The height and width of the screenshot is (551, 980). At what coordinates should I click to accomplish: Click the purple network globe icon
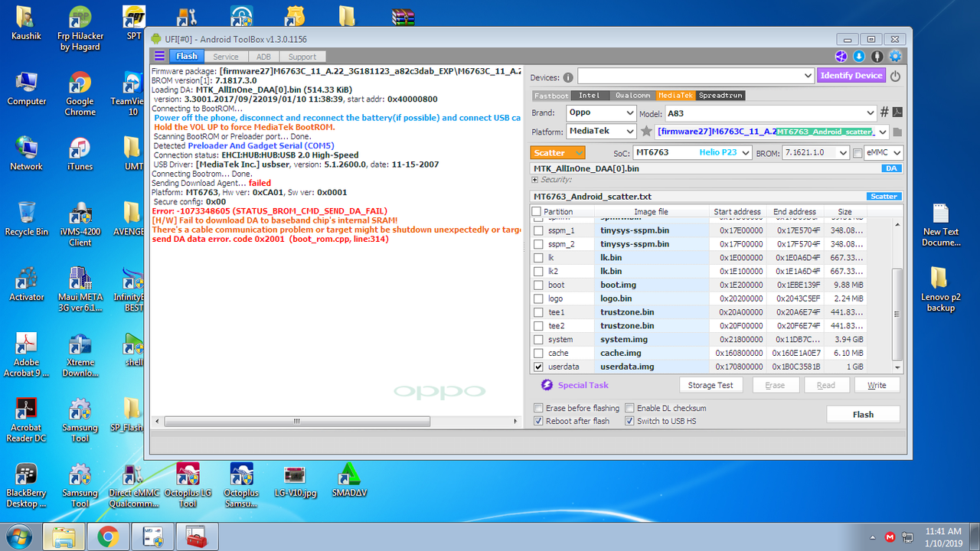[841, 56]
